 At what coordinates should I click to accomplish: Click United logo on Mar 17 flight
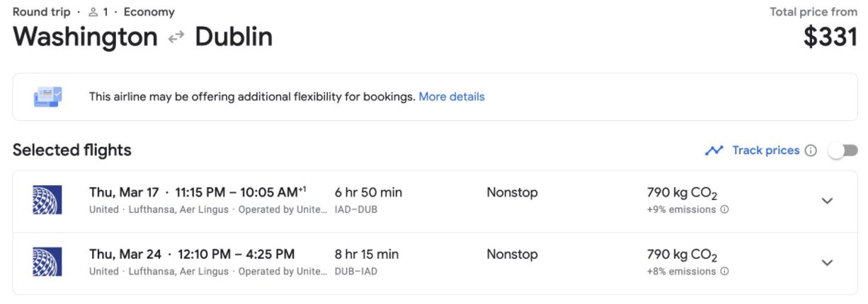pyautogui.click(x=47, y=200)
